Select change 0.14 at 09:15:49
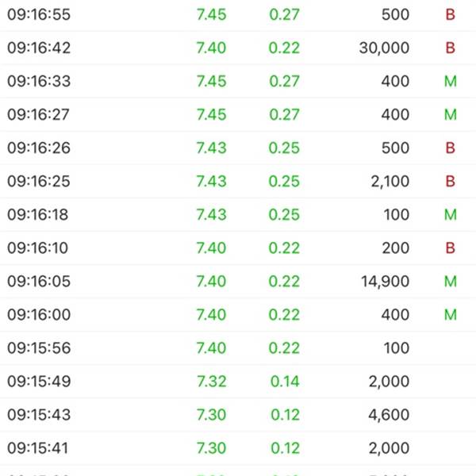This screenshot has height=476, width=476. coord(285,382)
